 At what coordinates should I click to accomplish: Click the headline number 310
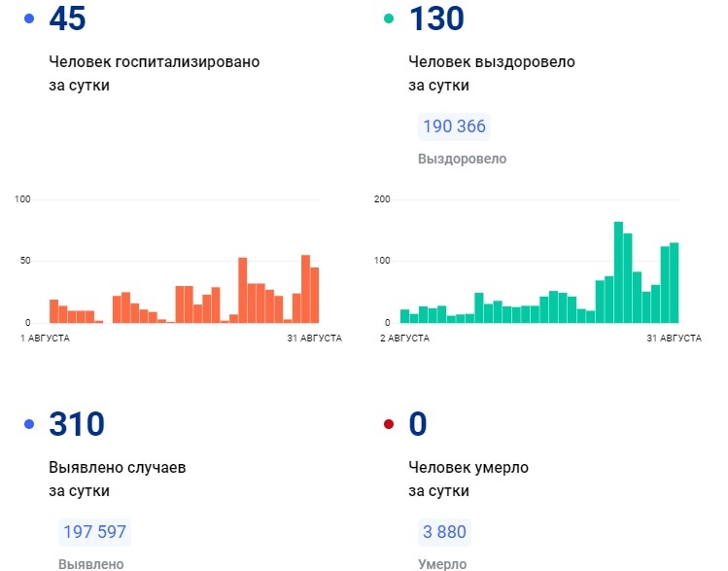(77, 425)
